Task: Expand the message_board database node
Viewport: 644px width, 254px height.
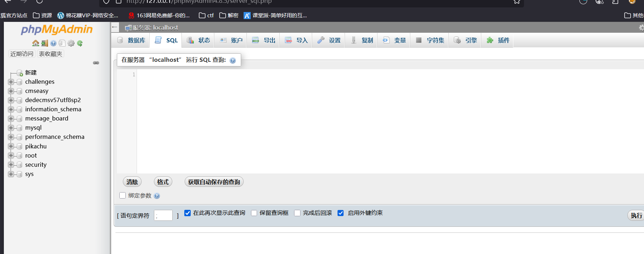Action: click(x=11, y=119)
